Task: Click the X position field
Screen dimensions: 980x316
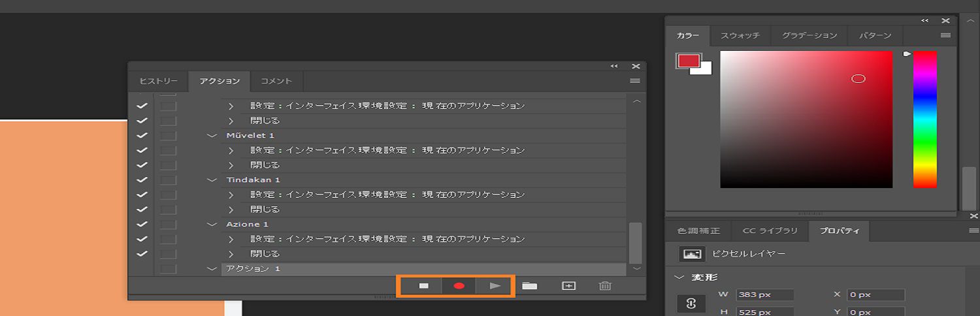Action: pyautogui.click(x=875, y=295)
